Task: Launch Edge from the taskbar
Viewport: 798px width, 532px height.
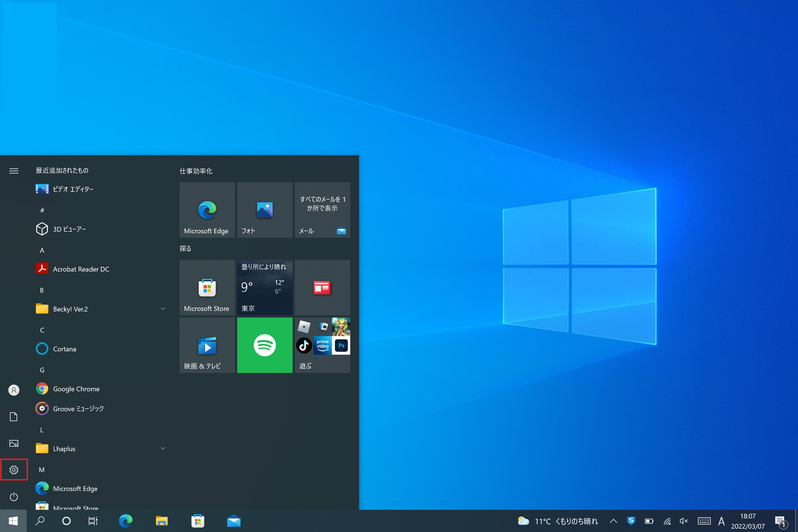Action: pos(126,521)
